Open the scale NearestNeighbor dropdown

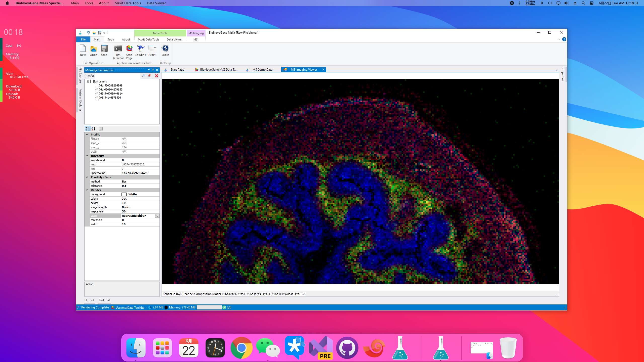tap(157, 216)
